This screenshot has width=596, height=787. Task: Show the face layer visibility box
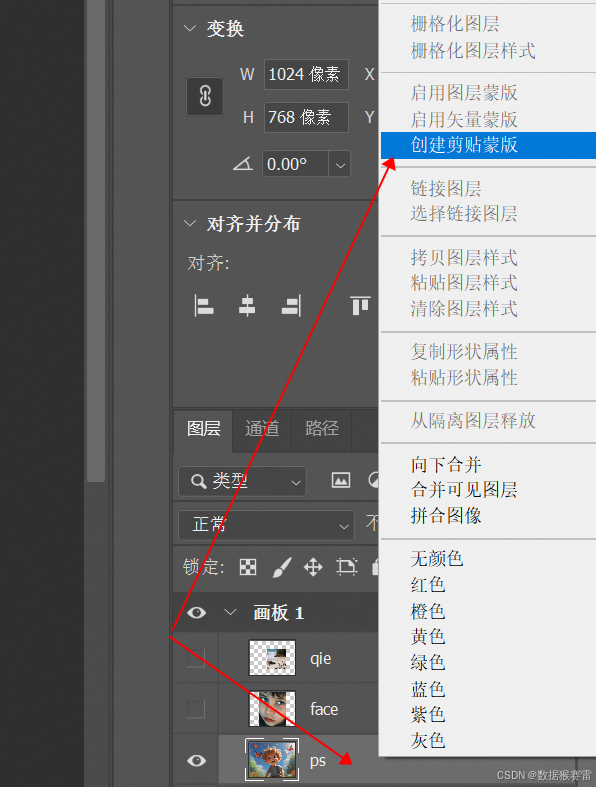point(196,709)
